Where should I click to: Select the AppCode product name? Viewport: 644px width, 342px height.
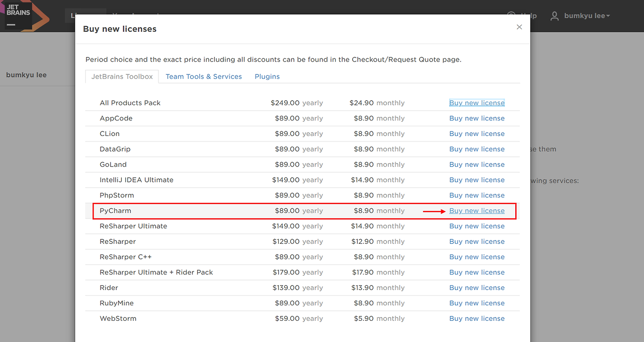coord(116,118)
